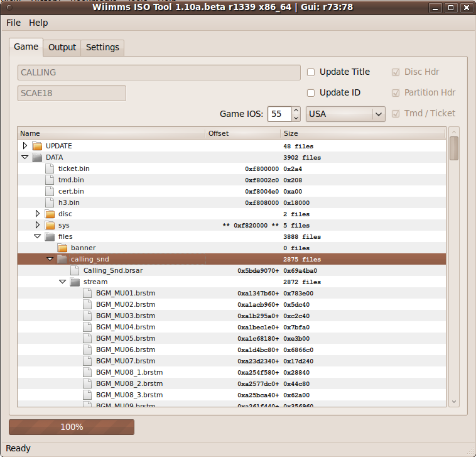Click the CALLING title text field
This screenshot has height=457, width=476.
pos(159,72)
